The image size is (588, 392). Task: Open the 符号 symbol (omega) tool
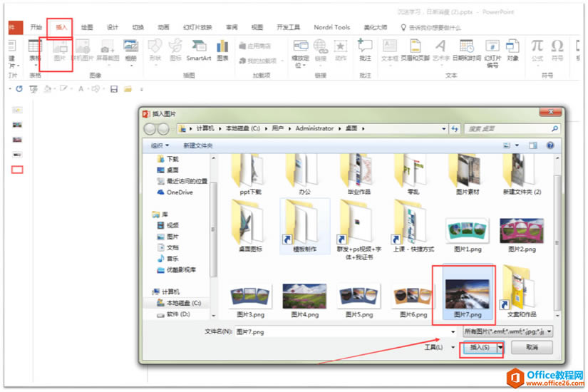(557, 51)
